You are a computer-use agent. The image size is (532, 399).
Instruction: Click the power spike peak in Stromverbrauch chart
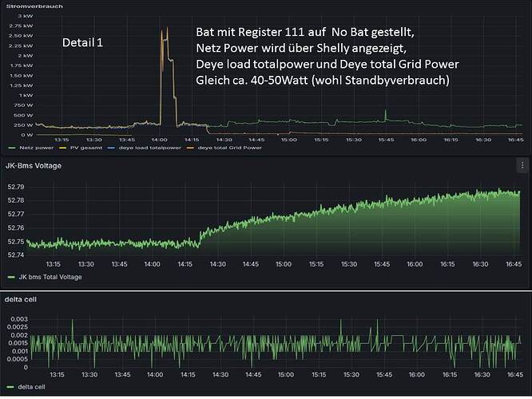[x=165, y=29]
